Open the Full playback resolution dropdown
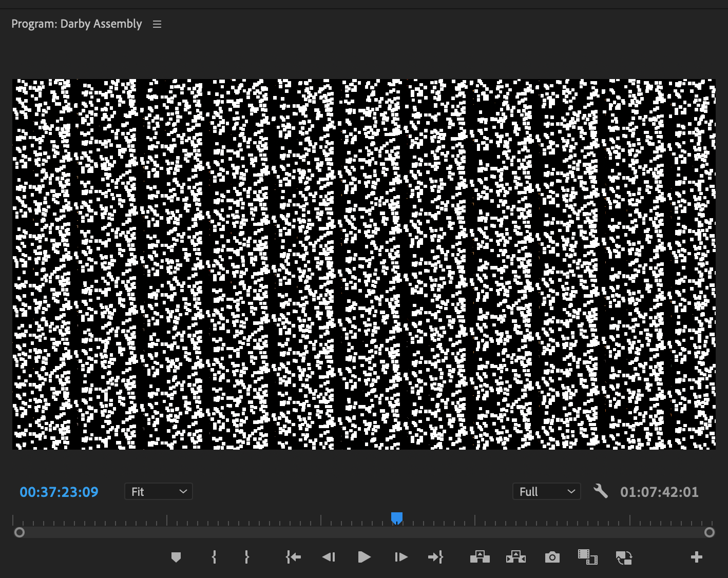The height and width of the screenshot is (578, 728). tap(546, 491)
